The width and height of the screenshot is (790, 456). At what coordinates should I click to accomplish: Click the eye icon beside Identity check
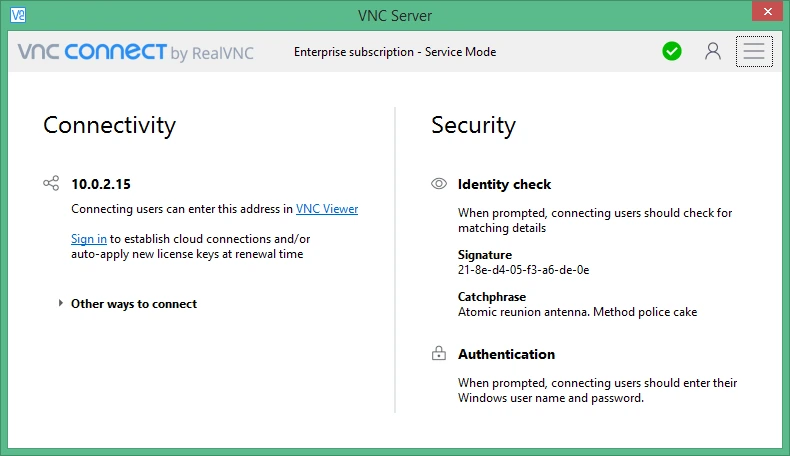coord(439,184)
